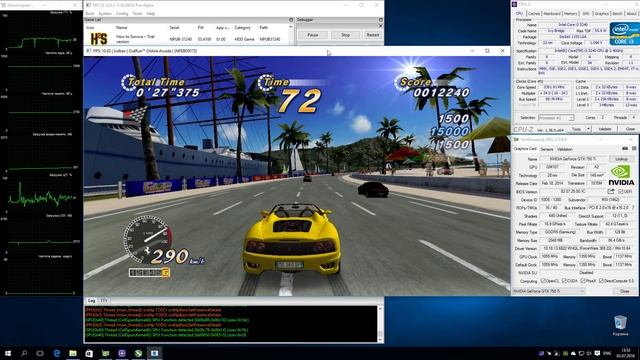Viewport: 640px width, 360px height.
Task: Toggle the OpenCL checkbox in GPU-Z
Action: [x=543, y=281]
